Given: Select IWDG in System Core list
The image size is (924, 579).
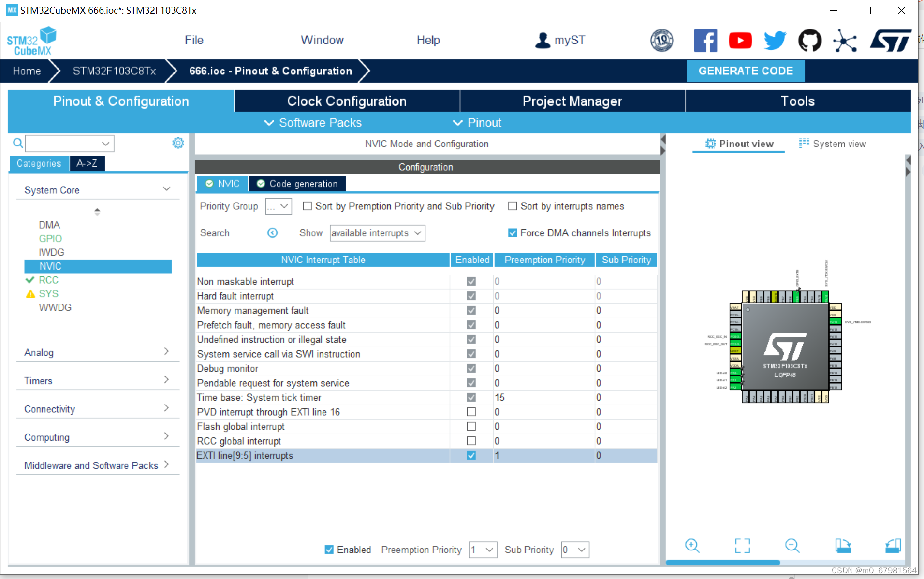Looking at the screenshot, I should (x=51, y=253).
